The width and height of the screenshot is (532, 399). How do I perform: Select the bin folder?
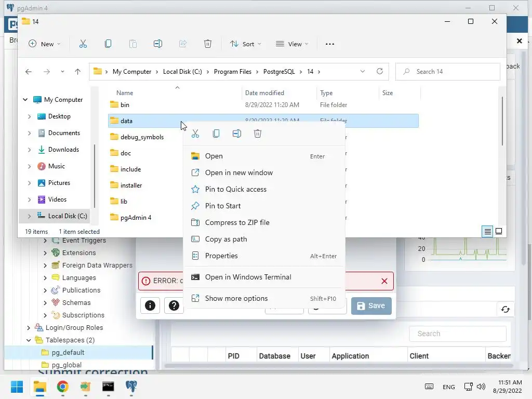[125, 105]
